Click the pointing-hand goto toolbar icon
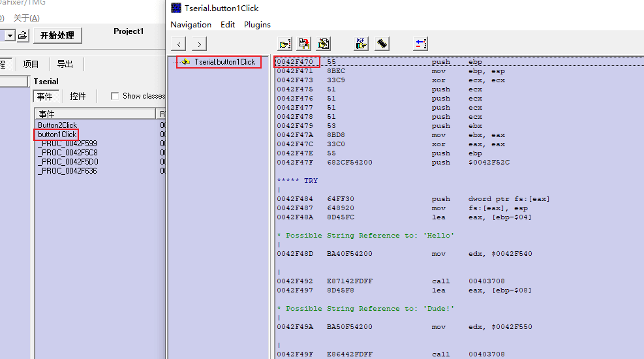This screenshot has width=644, height=359. pos(285,44)
